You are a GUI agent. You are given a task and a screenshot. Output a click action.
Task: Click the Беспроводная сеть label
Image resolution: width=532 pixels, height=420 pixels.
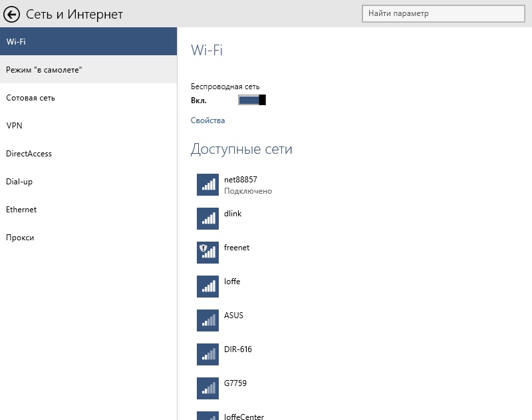tap(225, 87)
